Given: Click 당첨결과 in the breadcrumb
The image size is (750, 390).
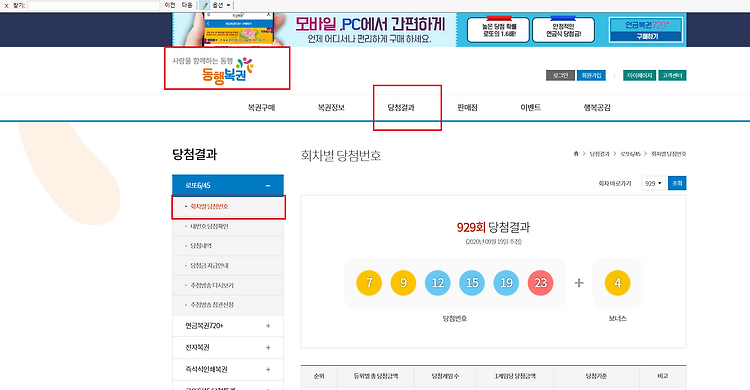Looking at the screenshot, I should 599,154.
